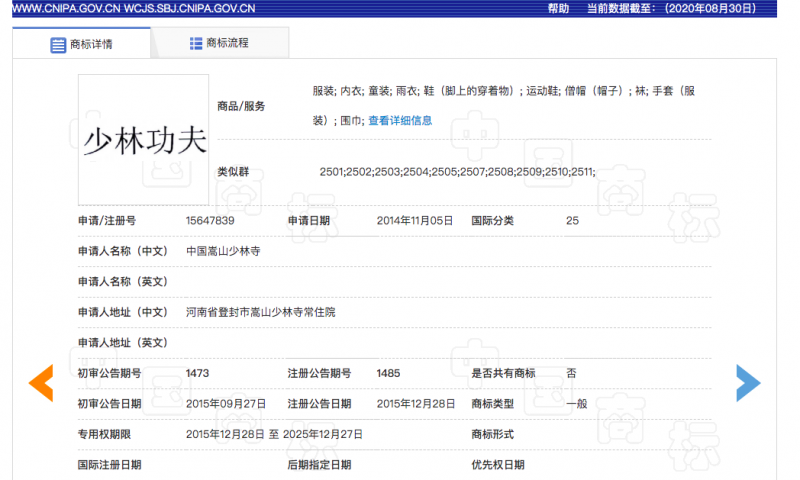The width and height of the screenshot is (800, 480).
Task: Click the 申请/注册号 label
Action: point(107,220)
